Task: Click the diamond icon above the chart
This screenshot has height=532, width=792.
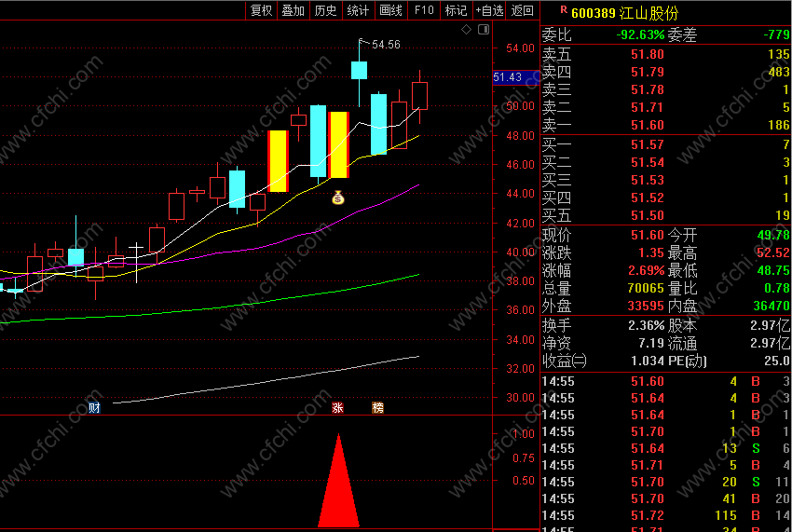Action: click(x=466, y=29)
